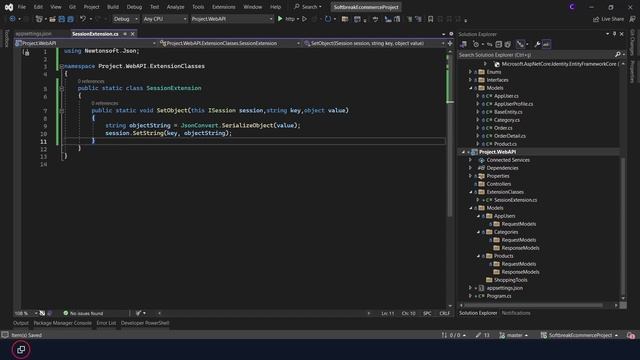Select OrderDetail.cs in Solution Explorer
This screenshot has width=640, height=360.
509,136
